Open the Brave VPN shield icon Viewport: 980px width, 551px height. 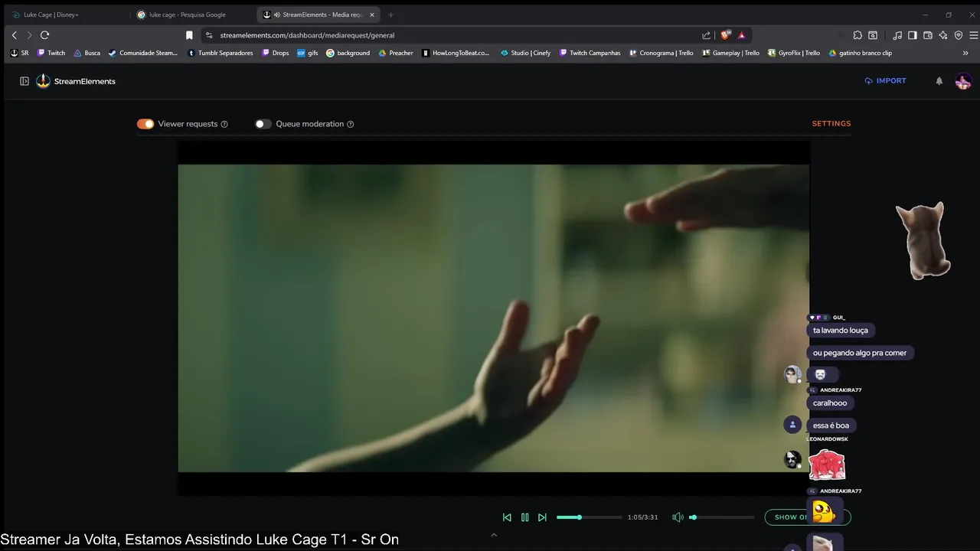point(959,35)
